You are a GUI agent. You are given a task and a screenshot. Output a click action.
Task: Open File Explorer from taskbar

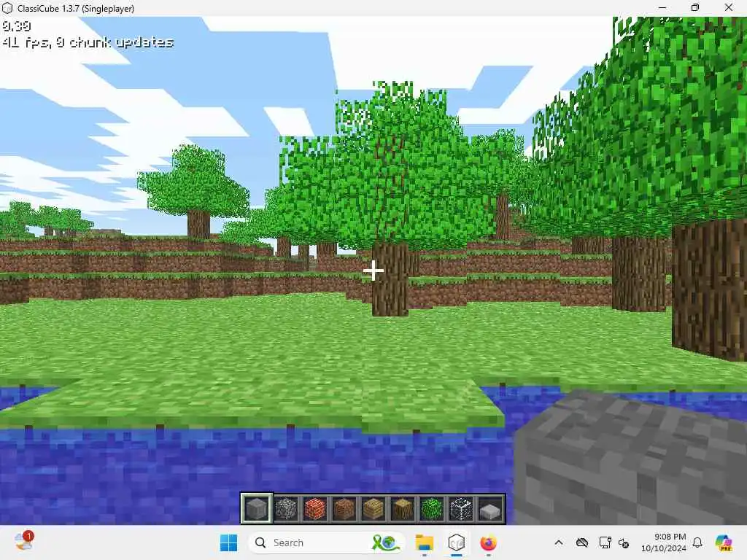click(x=424, y=542)
